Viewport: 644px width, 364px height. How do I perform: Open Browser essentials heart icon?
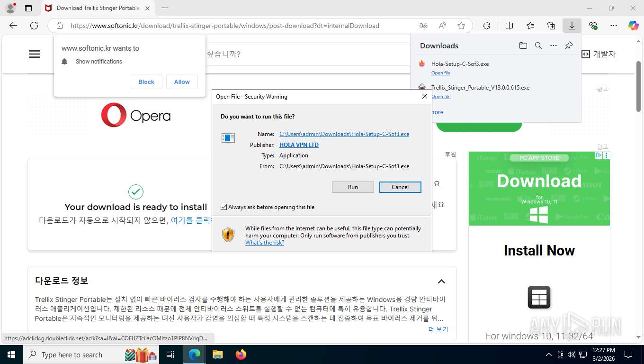[593, 26]
